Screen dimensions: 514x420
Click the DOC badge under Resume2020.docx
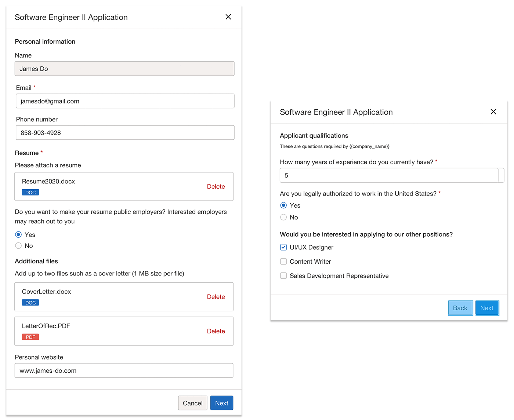click(x=30, y=193)
